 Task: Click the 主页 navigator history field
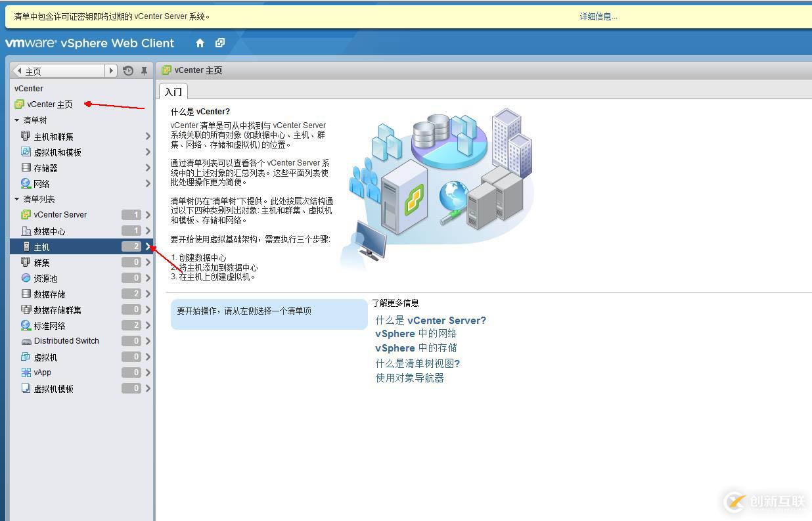64,71
